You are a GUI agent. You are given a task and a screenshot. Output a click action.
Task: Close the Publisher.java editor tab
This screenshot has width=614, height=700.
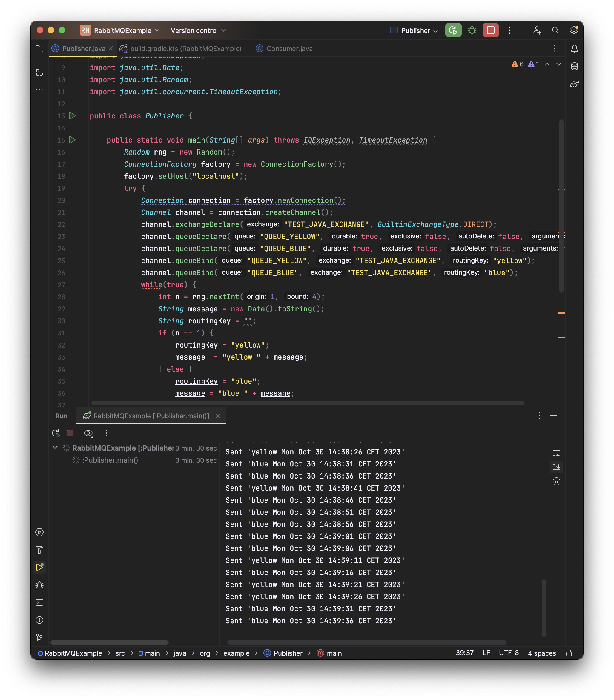point(111,48)
